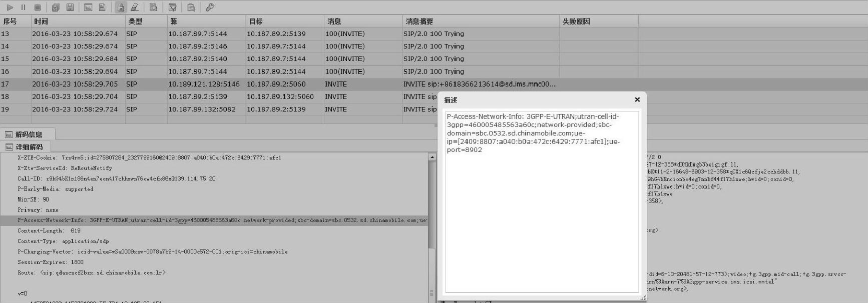Screen dimensions: 868x303
Task: Open the filter funnel icon
Action: (173, 7)
